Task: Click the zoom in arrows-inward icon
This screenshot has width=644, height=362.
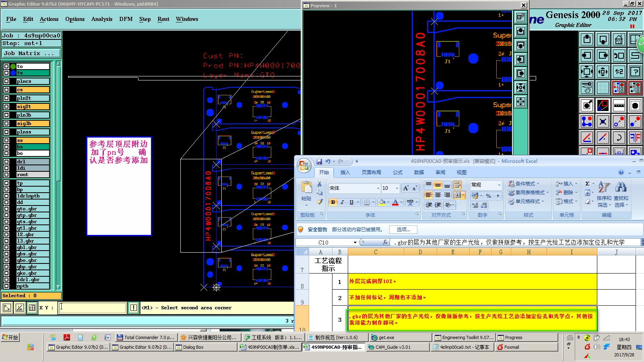Action: tap(587, 72)
